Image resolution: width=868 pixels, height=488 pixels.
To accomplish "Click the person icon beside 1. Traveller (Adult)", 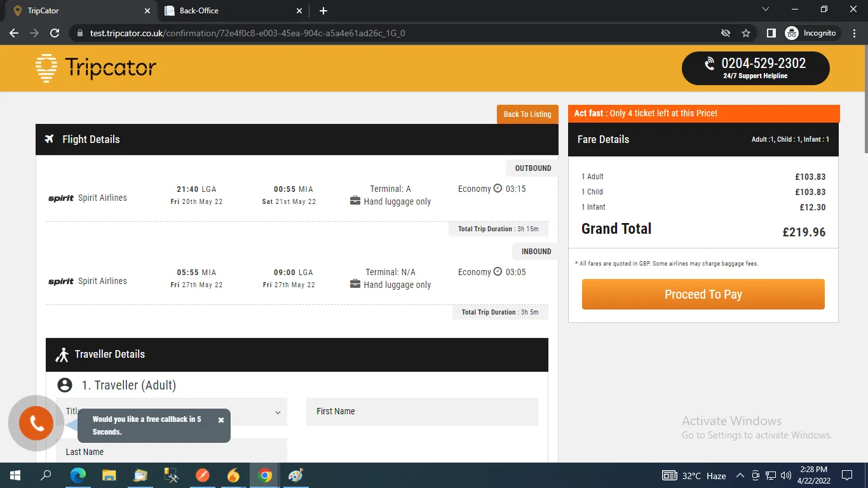I will [x=64, y=385].
